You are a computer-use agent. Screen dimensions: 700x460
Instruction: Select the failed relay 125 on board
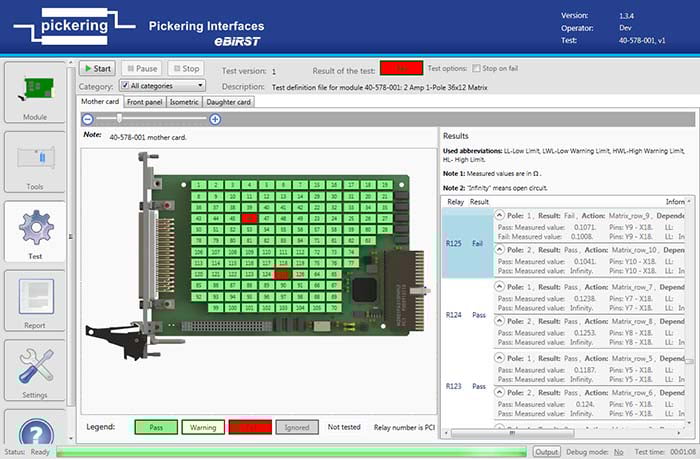pyautogui.click(x=283, y=274)
